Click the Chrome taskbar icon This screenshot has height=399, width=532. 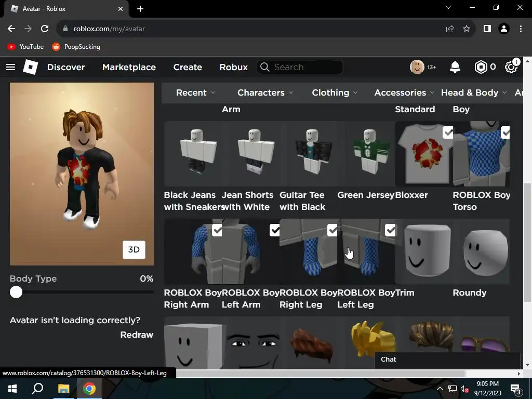89,389
